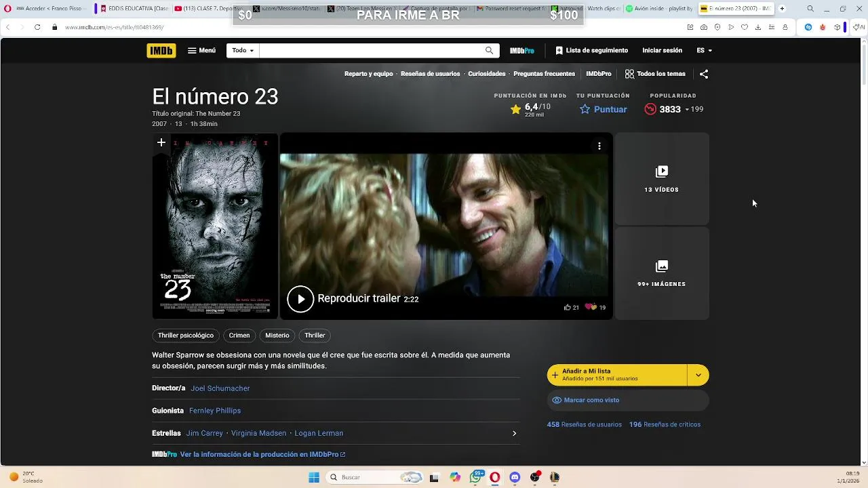
Task: Click the browser snapshot camera icon
Action: click(x=704, y=27)
